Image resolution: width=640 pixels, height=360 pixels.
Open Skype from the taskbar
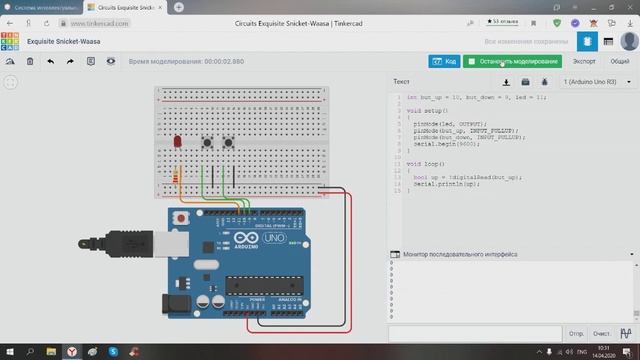pos(113,351)
